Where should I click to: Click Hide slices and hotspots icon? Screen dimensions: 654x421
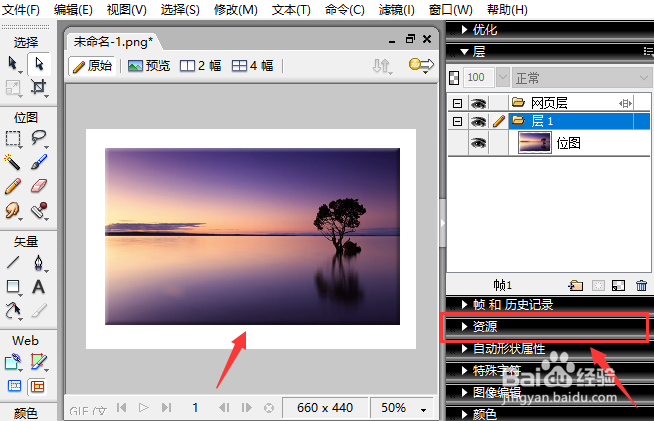[x=15, y=386]
